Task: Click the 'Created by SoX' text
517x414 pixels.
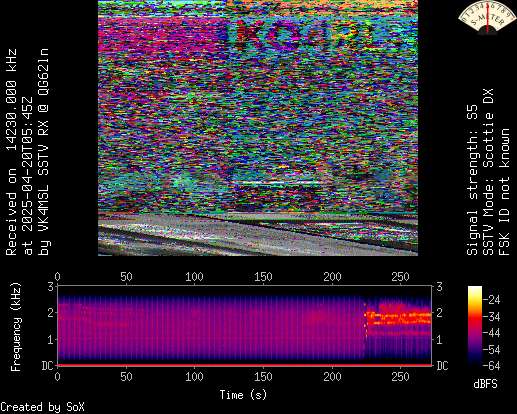Action: (42, 407)
